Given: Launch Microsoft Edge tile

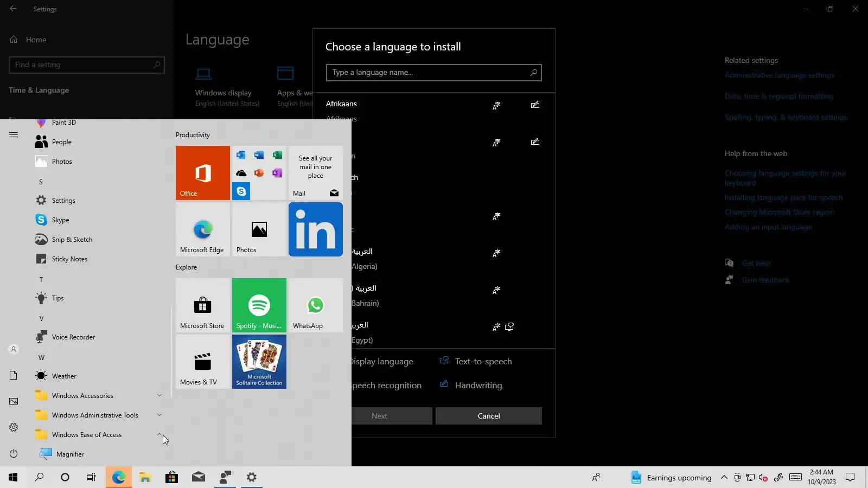Looking at the screenshot, I should tap(203, 229).
